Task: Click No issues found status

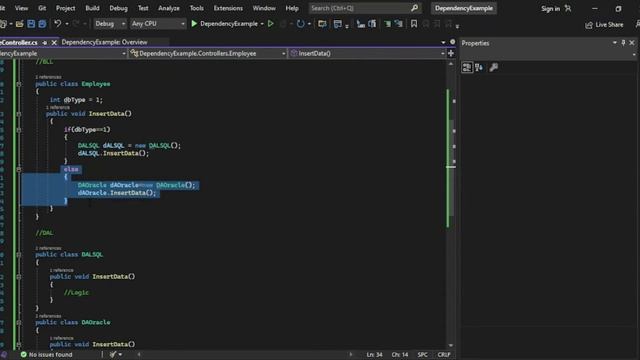Action: point(46,355)
